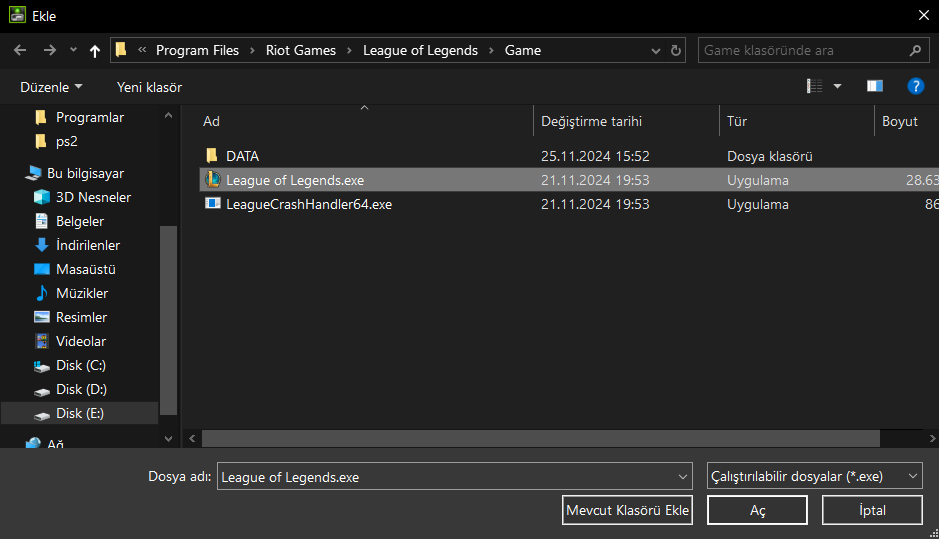Navigate to Program Files breadcrumb
The width and height of the screenshot is (939, 539).
(x=197, y=50)
